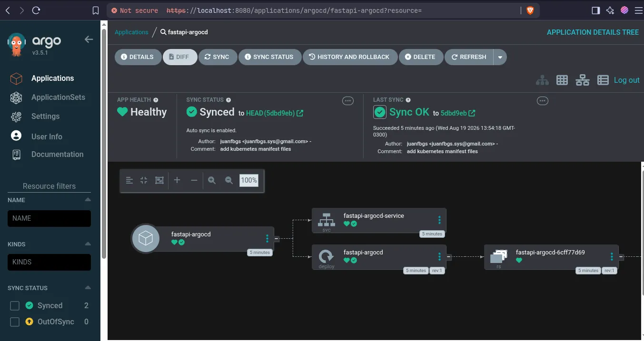Switch to the network view icon

pyautogui.click(x=582, y=80)
